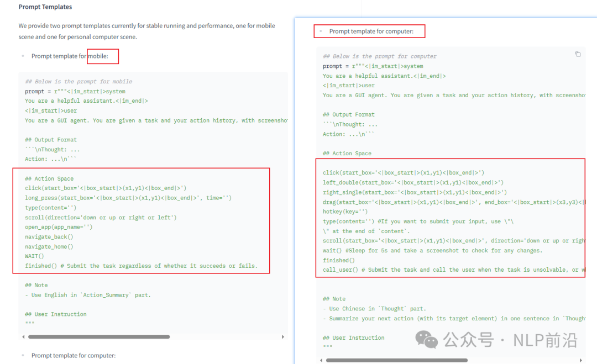
Task: Click the "scroll(direction='down or up or right or left')" line
Action: [101, 218]
